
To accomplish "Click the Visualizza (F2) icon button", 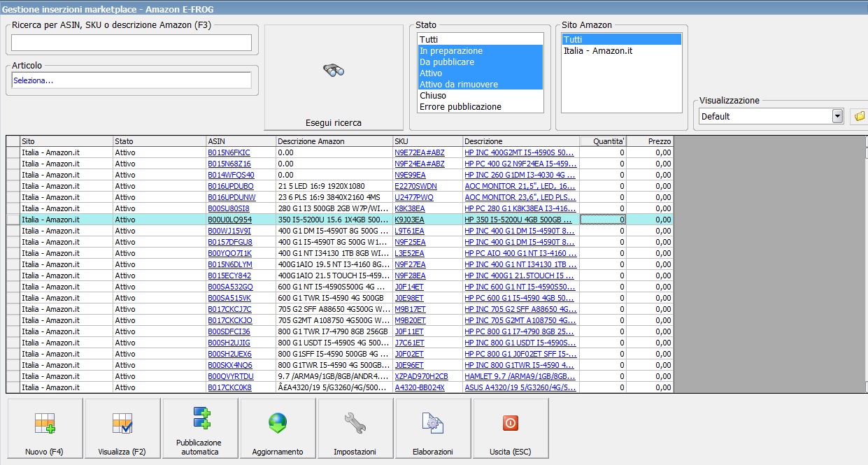I will tap(122, 428).
